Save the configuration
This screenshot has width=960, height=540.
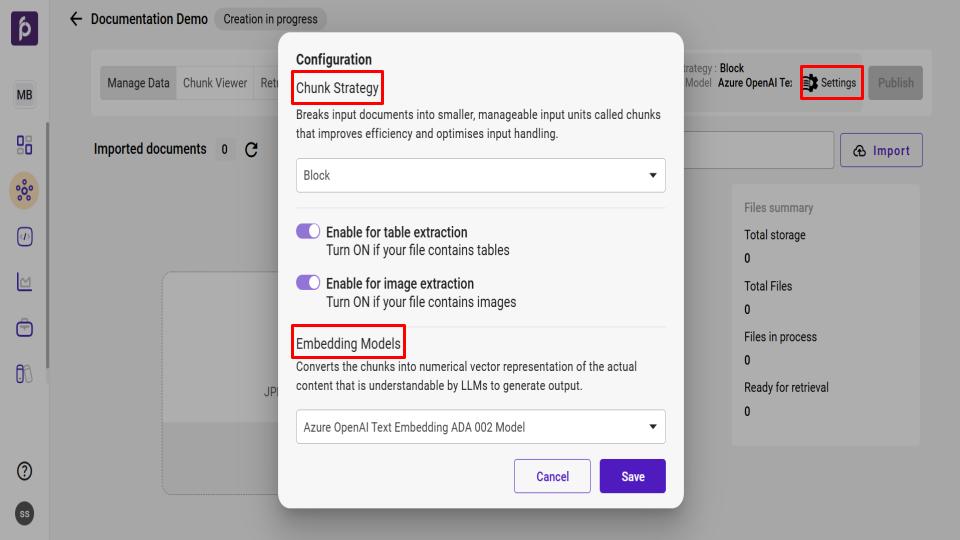[x=632, y=476]
